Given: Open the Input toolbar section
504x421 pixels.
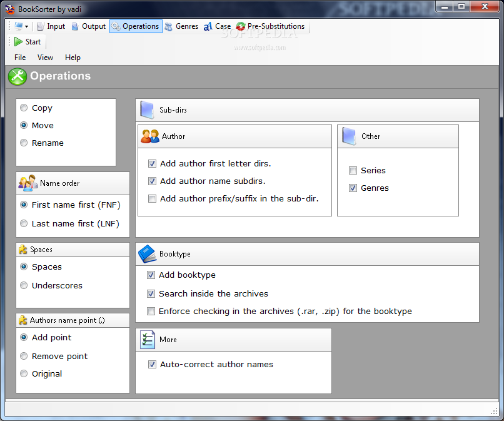Looking at the screenshot, I should tap(51, 26).
